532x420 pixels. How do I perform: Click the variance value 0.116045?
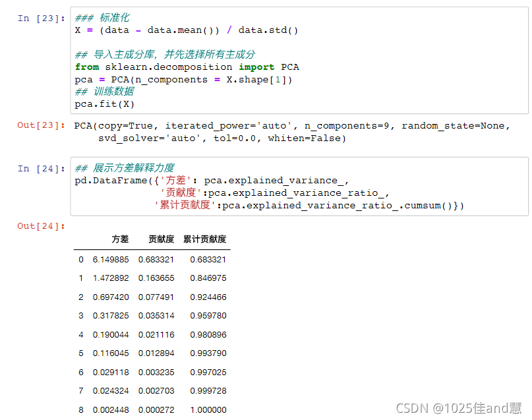[111, 353]
